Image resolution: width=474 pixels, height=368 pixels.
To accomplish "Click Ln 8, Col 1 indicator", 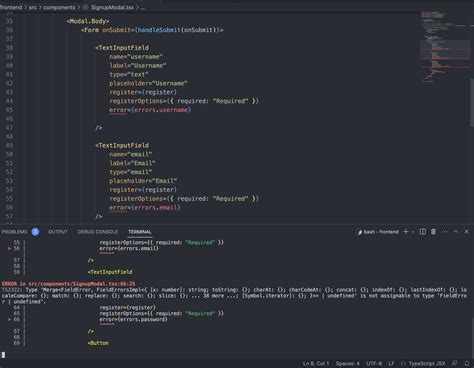I will [x=316, y=363].
